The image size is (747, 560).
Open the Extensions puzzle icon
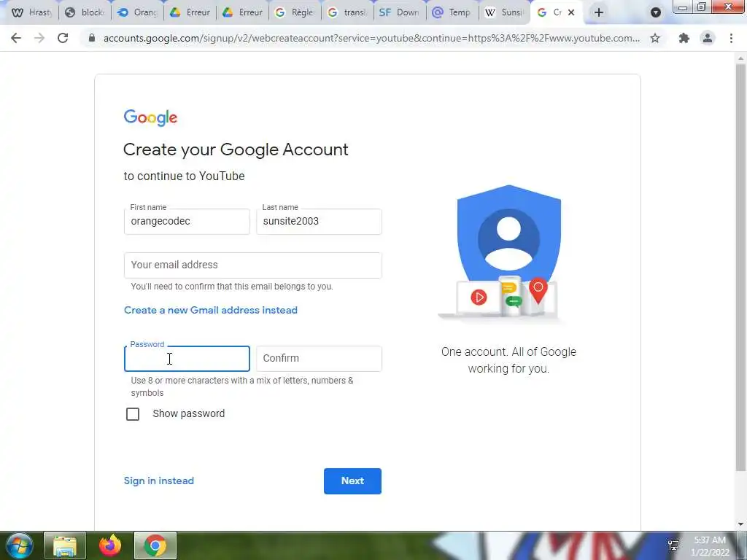pos(684,38)
